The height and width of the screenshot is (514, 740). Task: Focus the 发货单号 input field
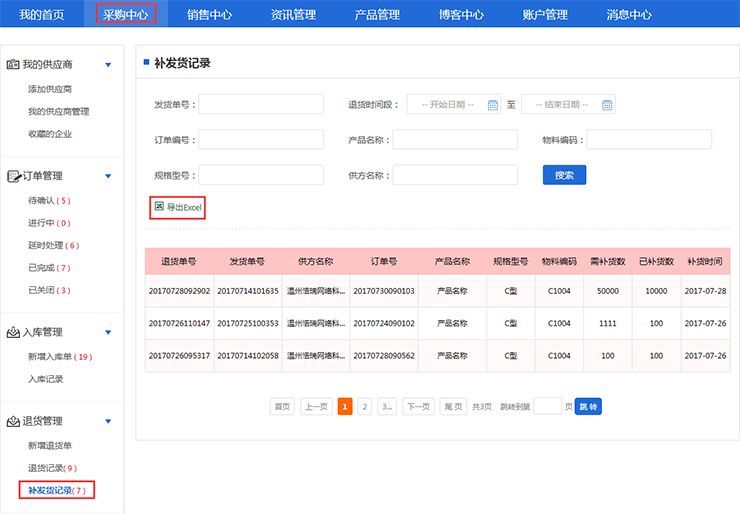click(x=261, y=104)
